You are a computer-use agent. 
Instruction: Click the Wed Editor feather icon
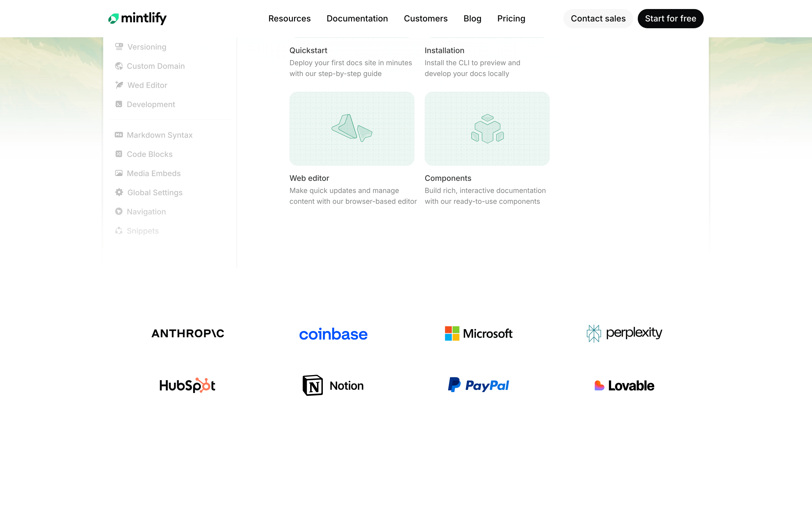pyautogui.click(x=119, y=85)
